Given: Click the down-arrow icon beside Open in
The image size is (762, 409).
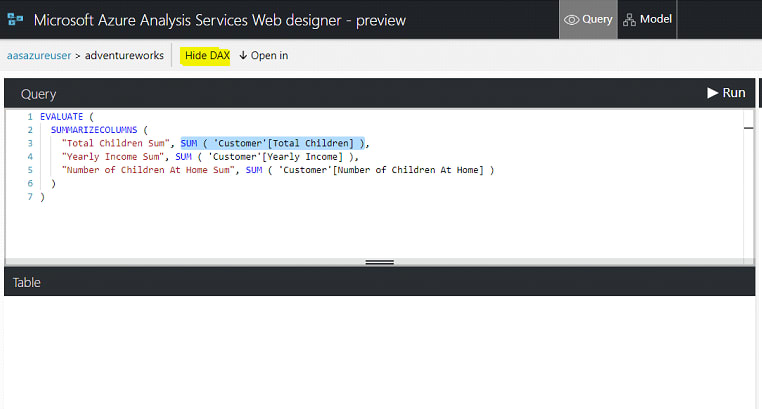Looking at the screenshot, I should tap(243, 55).
